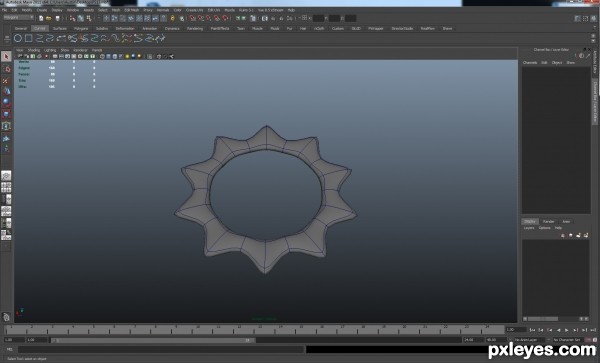Click the New Scene icon

pos(41,18)
